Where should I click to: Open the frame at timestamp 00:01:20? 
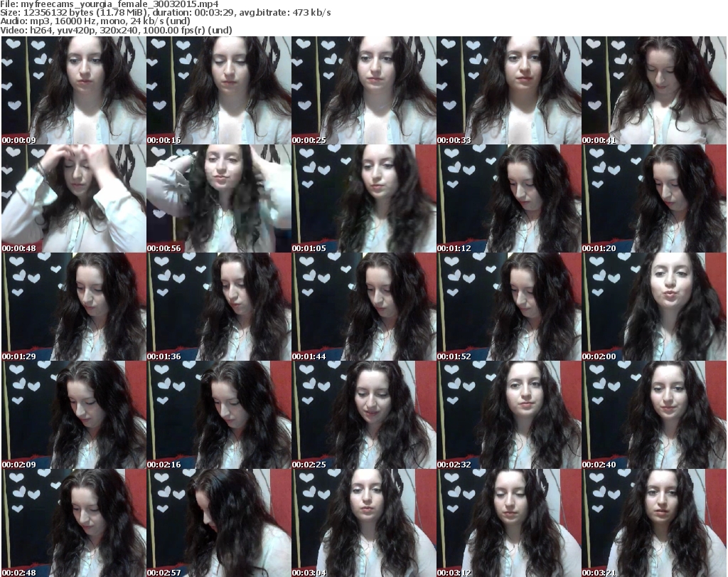[x=653, y=198]
